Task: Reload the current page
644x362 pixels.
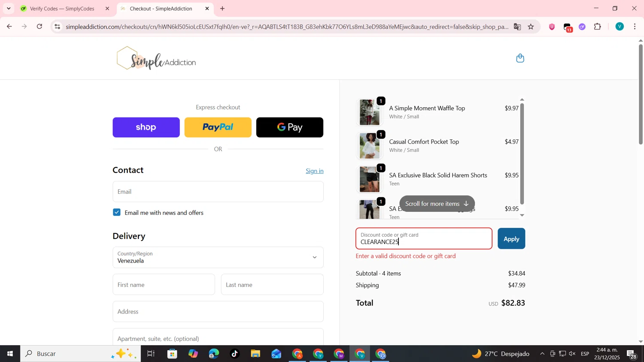Action: coord(39,27)
